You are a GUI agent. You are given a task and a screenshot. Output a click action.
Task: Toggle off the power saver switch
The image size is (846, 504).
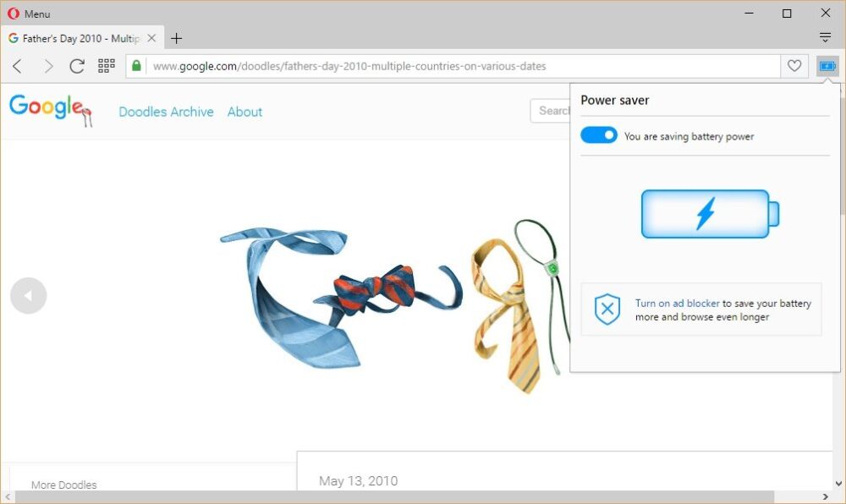(599, 135)
